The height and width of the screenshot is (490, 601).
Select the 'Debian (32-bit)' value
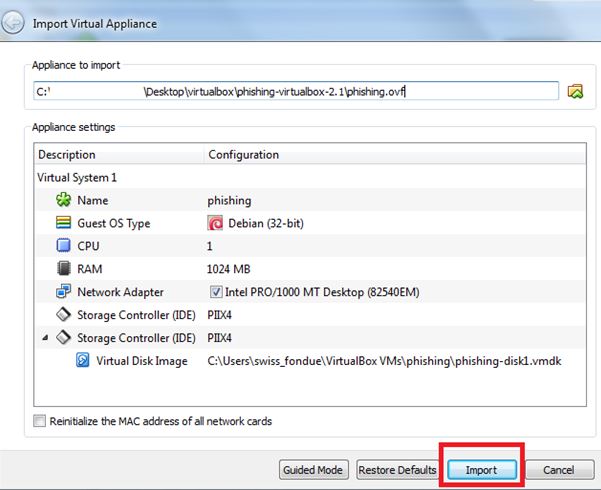coord(266,223)
